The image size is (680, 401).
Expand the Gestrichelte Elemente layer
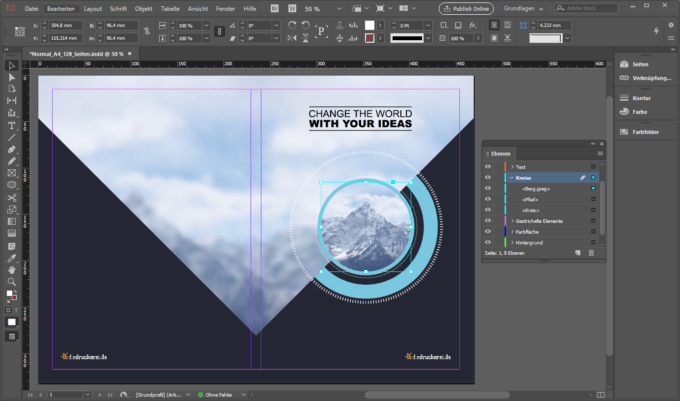coord(512,221)
